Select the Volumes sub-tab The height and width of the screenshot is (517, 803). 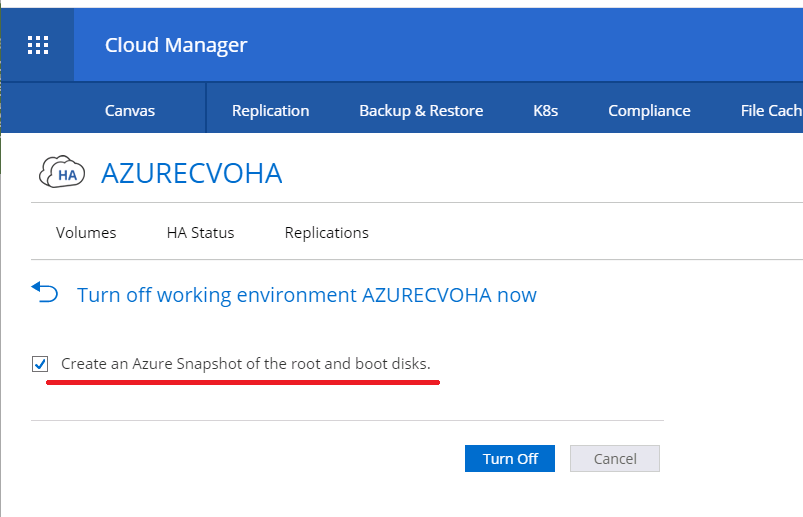[x=86, y=233]
